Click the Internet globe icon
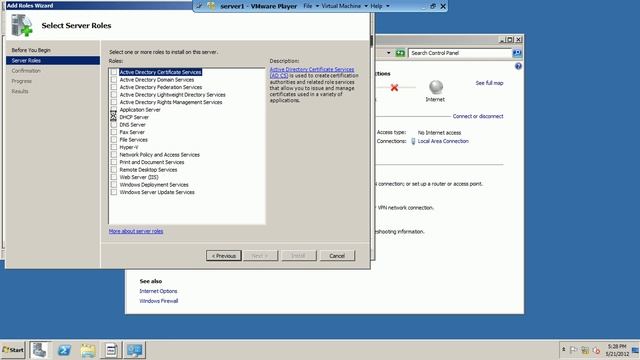 pyautogui.click(x=436, y=87)
